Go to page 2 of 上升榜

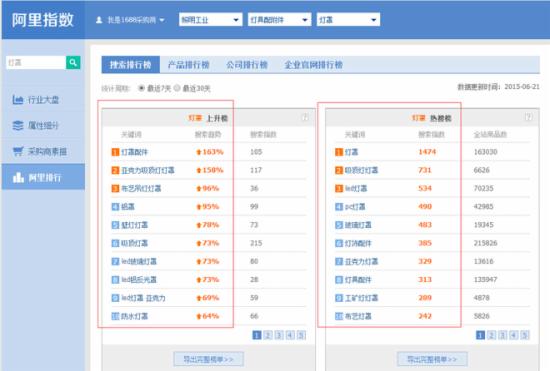(x=268, y=335)
